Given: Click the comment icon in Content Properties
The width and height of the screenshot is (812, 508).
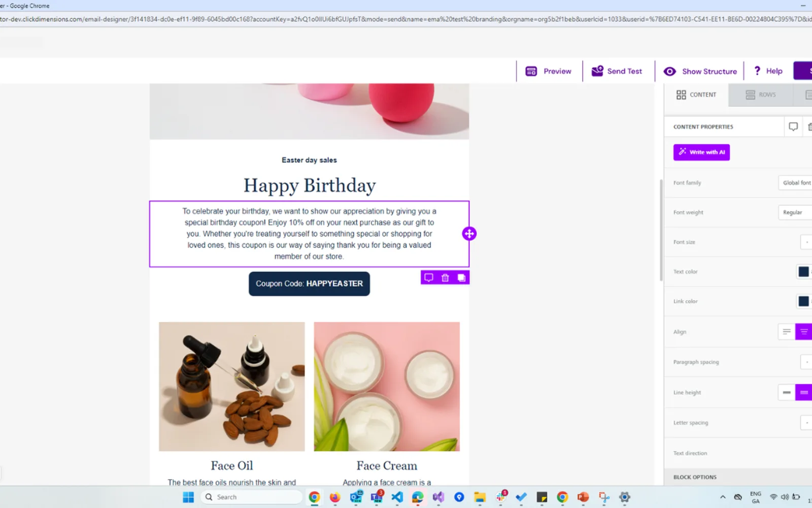Looking at the screenshot, I should (x=793, y=126).
